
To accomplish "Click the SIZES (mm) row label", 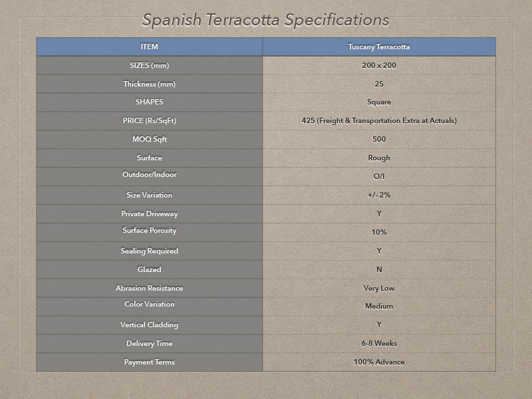I will click(149, 65).
